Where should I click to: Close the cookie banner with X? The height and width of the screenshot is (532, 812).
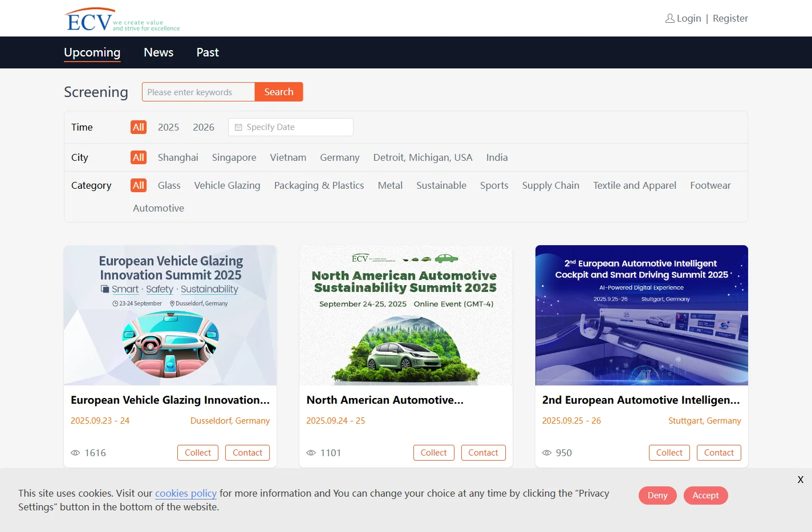click(x=801, y=480)
